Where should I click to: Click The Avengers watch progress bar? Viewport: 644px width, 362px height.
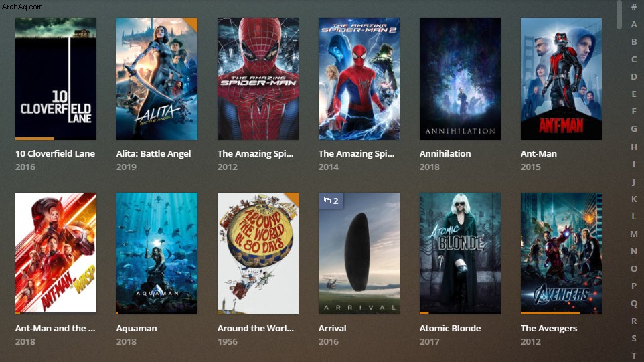pos(550,313)
